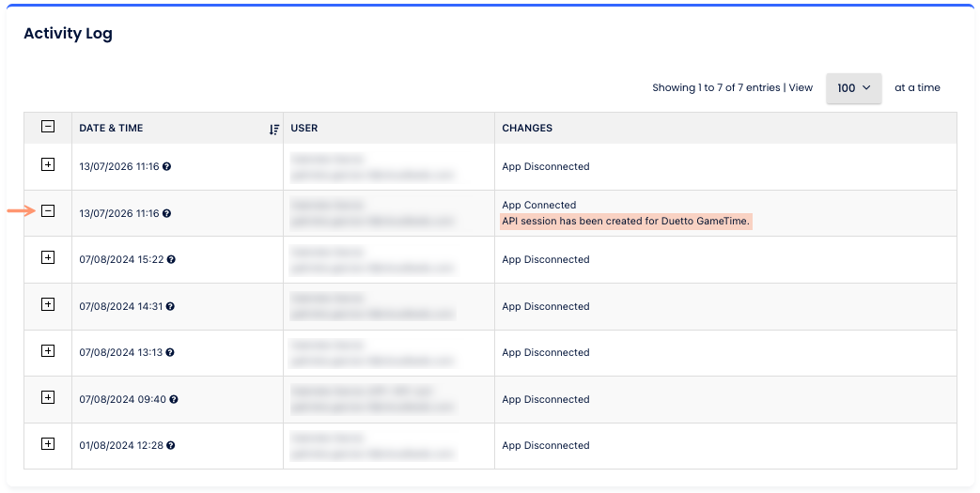The height and width of the screenshot is (493, 980).
Task: Expand the 01/08/2024 12:28 entry
Action: (48, 443)
